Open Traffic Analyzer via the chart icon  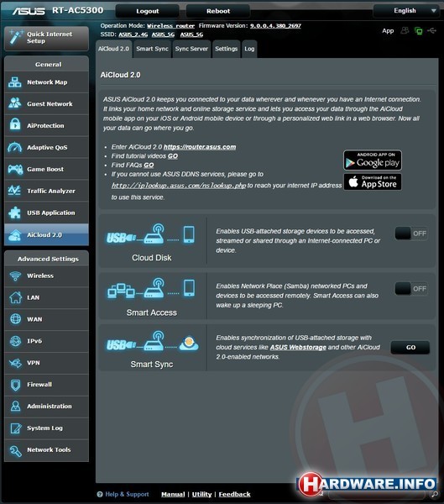(x=15, y=191)
